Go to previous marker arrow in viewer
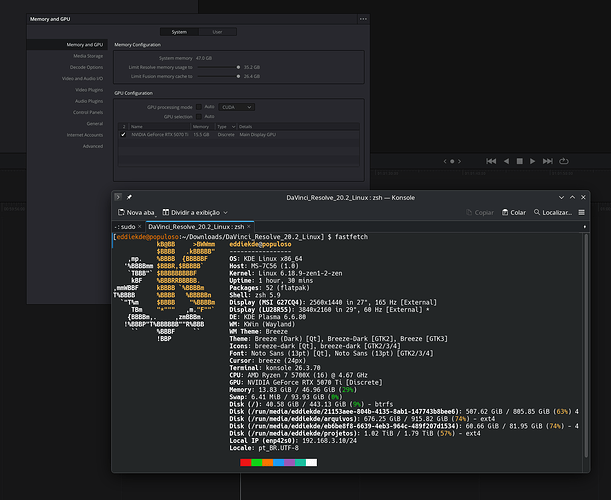Viewport: 611px width, 500px height. 445,161
